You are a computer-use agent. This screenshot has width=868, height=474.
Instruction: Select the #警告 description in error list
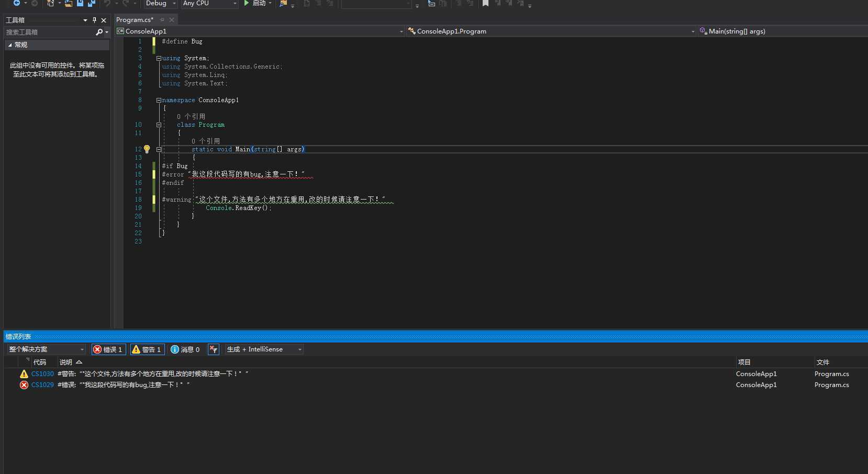[x=153, y=374]
